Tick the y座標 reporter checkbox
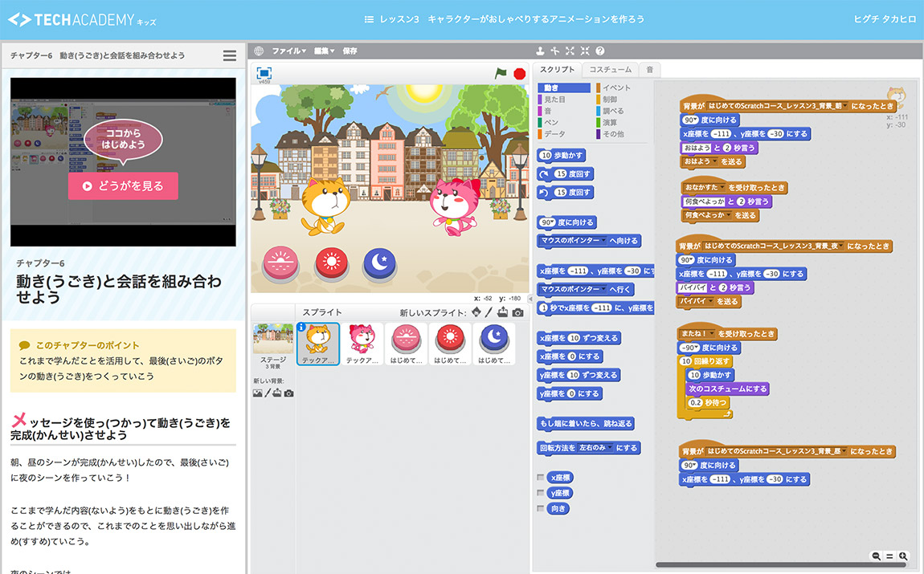This screenshot has width=924, height=574. point(540,493)
